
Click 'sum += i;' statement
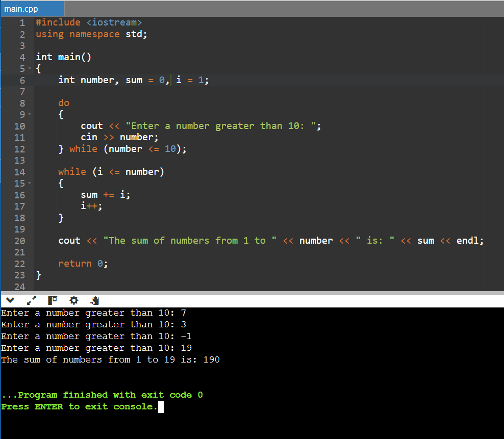[106, 195]
